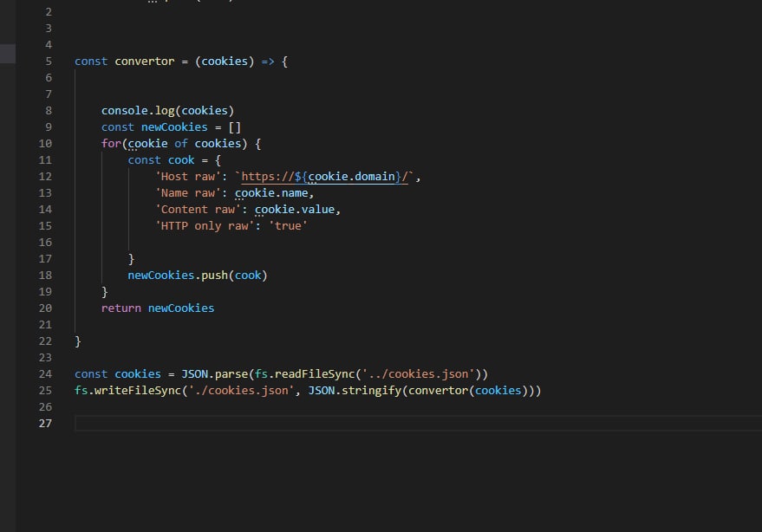Click the 'true' string value on line 15
This screenshot has height=532, width=762.
(x=288, y=226)
